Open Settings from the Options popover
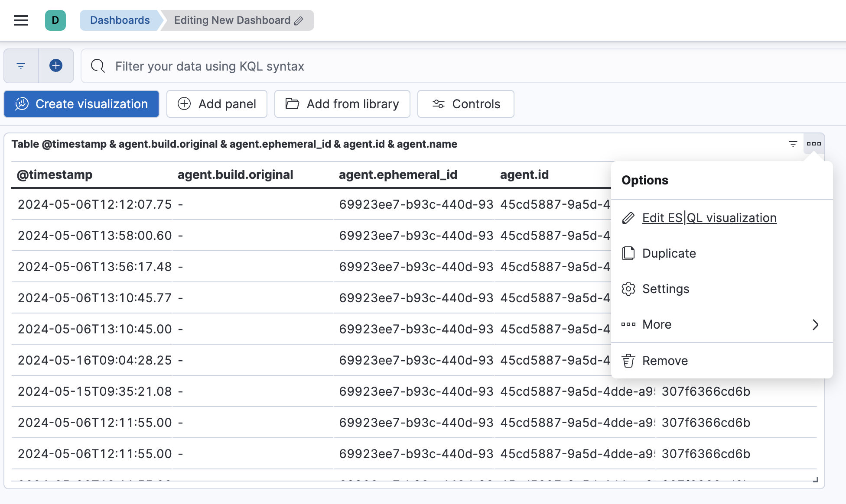The height and width of the screenshot is (504, 846). (x=665, y=289)
